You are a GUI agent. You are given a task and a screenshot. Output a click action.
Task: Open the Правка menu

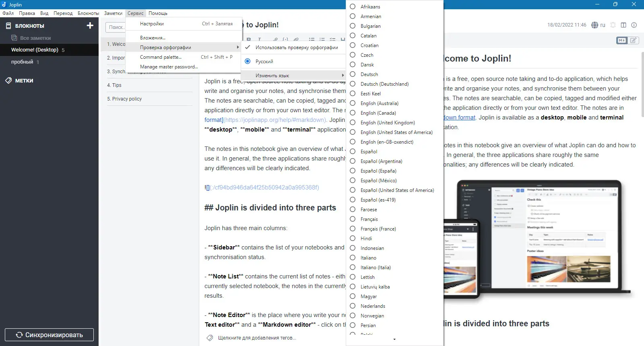pyautogui.click(x=27, y=13)
